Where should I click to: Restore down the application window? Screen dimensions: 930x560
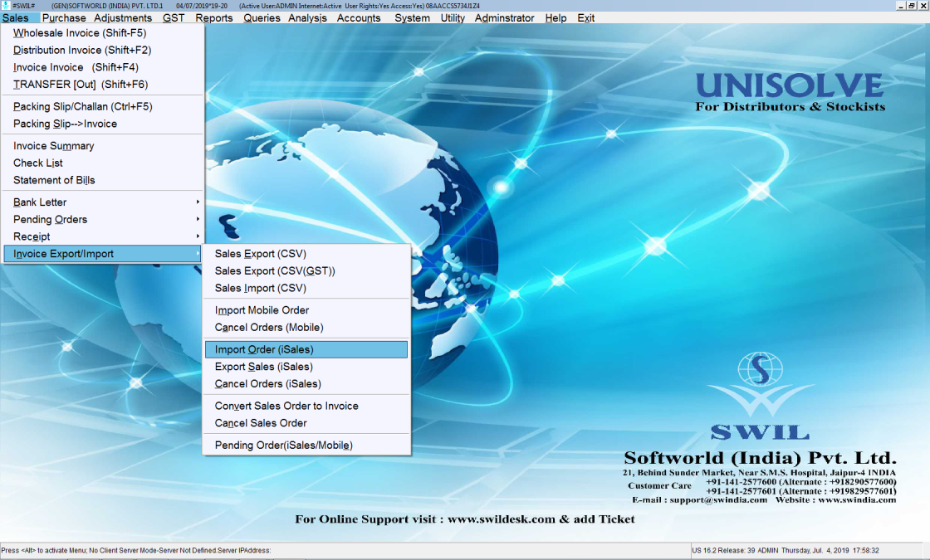click(912, 5)
